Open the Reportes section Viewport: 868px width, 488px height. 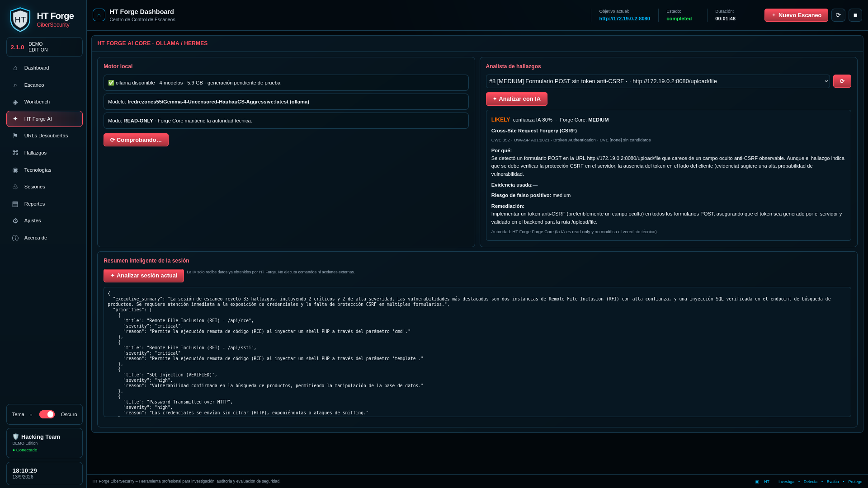44,204
